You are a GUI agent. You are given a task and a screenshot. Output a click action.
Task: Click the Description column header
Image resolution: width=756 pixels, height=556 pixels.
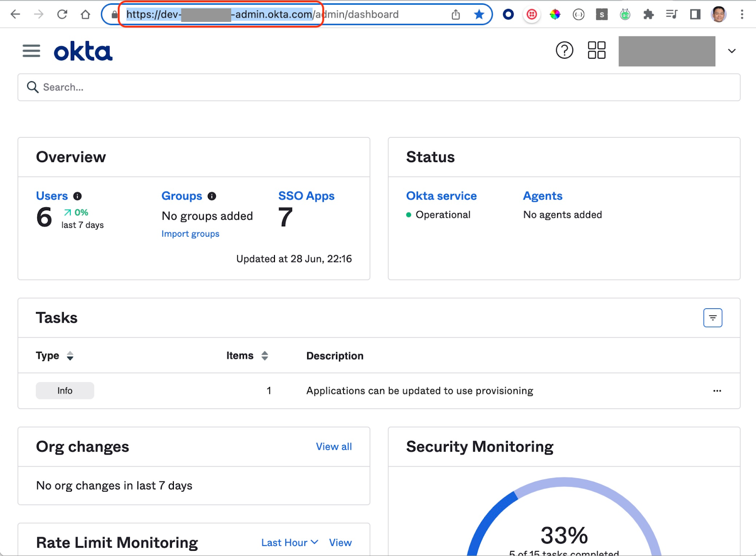(x=335, y=356)
